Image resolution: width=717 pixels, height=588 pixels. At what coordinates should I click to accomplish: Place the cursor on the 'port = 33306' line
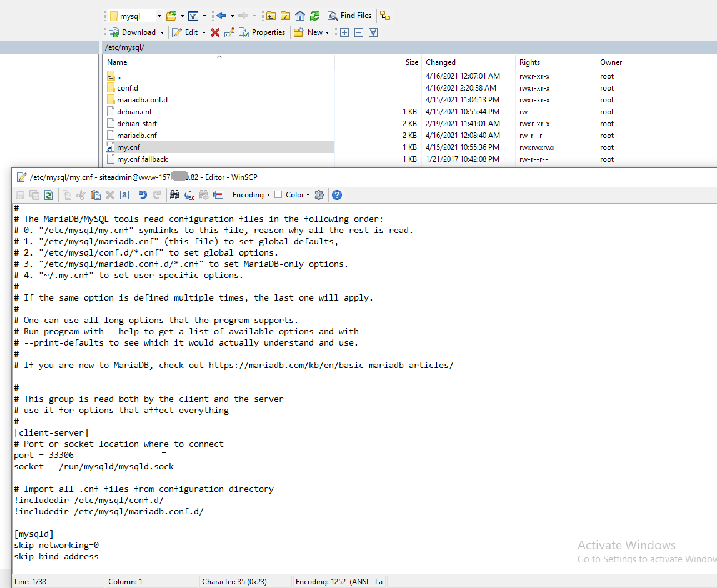coord(43,455)
